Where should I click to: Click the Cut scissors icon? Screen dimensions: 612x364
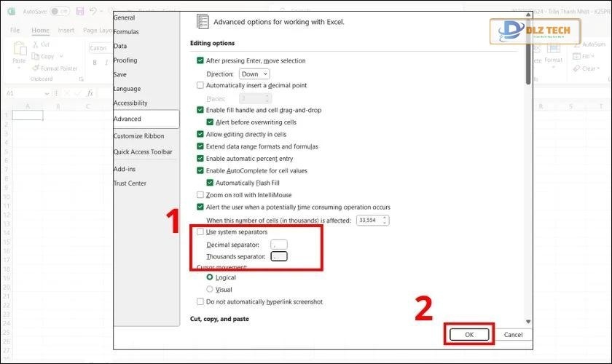[x=36, y=44]
